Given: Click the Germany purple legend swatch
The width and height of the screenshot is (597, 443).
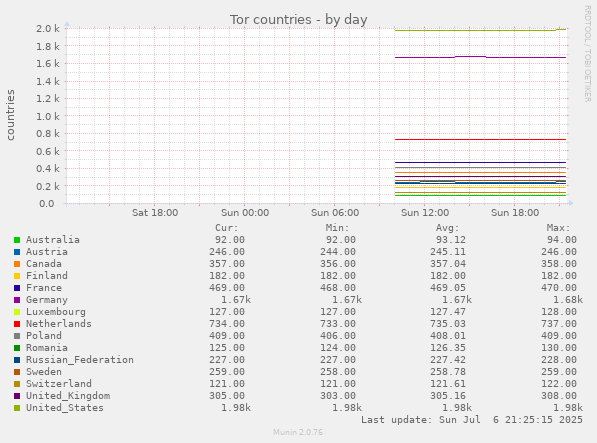Looking at the screenshot, I should 17,300.
